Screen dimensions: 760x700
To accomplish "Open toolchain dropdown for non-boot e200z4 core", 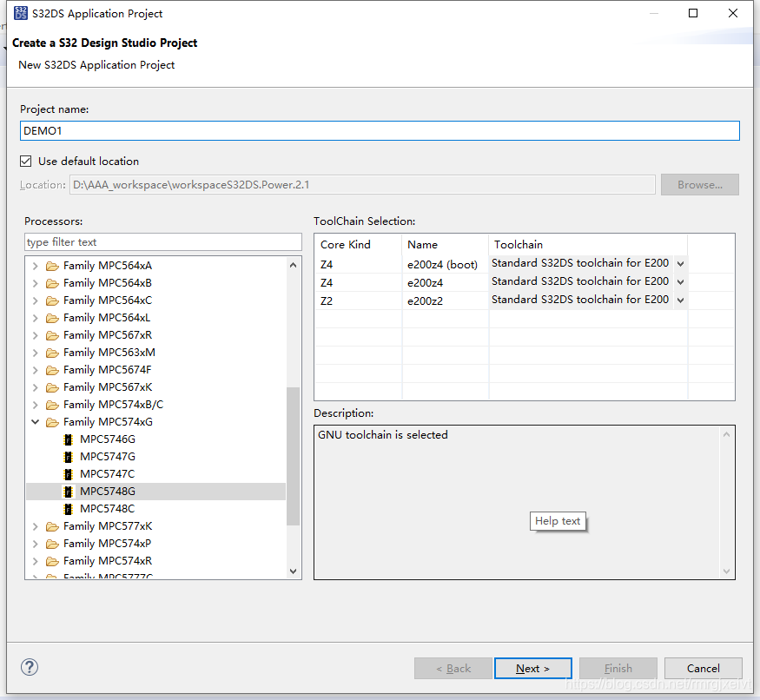I will pyautogui.click(x=680, y=281).
